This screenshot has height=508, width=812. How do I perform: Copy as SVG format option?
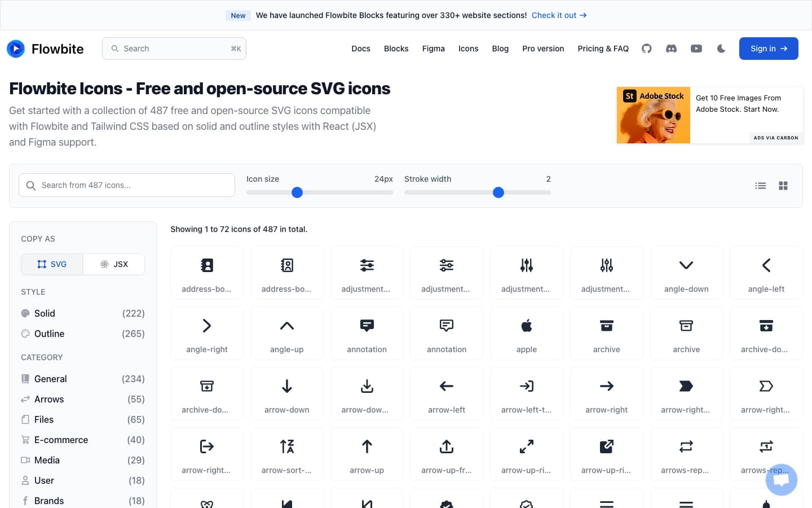point(52,264)
